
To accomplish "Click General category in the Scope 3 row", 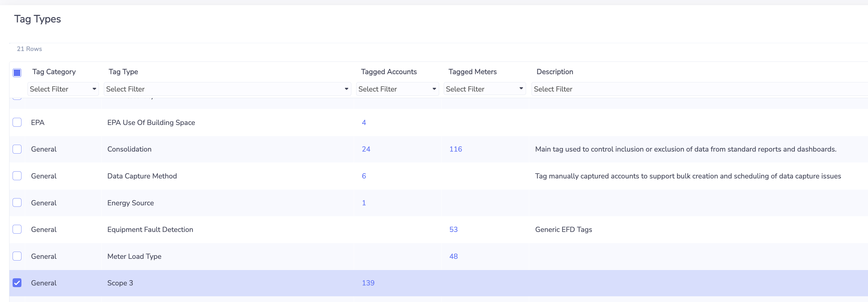I will coord(44,283).
